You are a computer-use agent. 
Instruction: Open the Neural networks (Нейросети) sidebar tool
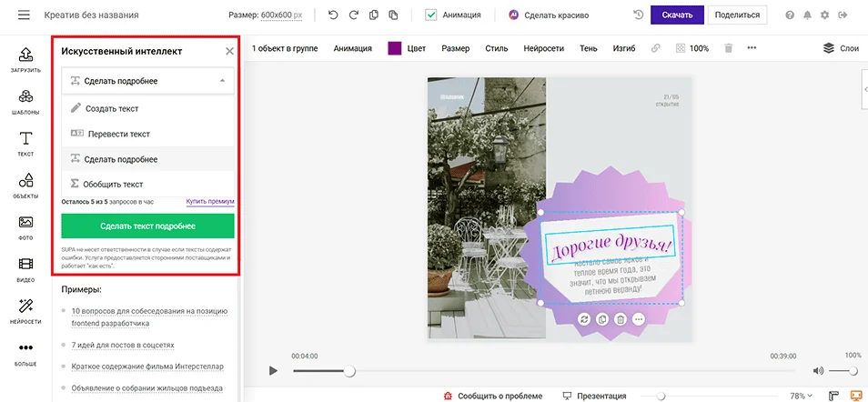(25, 310)
